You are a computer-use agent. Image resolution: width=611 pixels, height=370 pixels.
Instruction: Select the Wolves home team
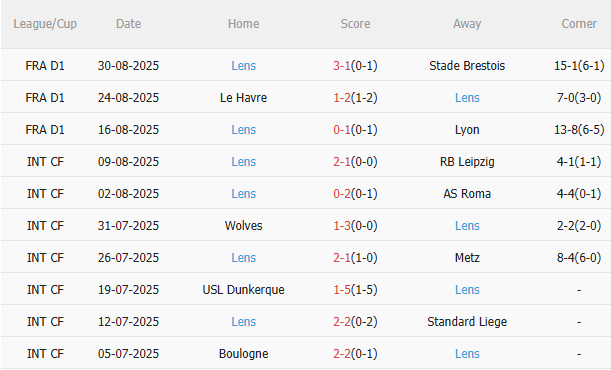(244, 226)
